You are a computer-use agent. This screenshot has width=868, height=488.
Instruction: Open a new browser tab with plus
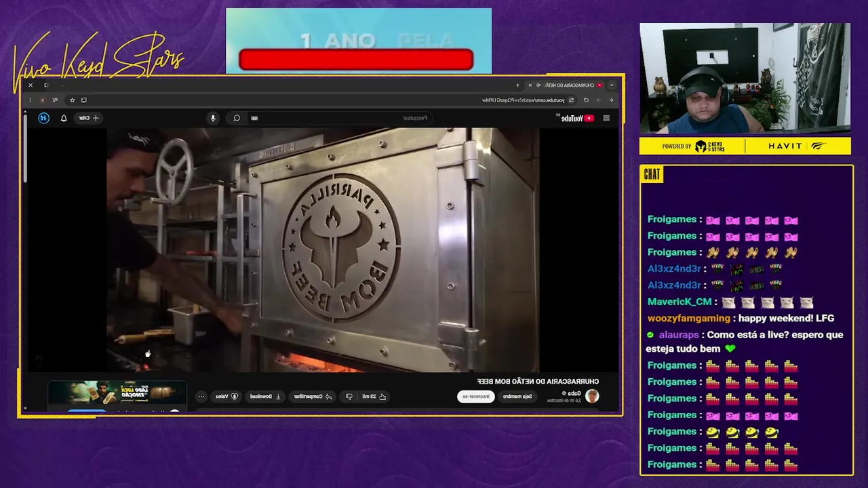tap(517, 85)
